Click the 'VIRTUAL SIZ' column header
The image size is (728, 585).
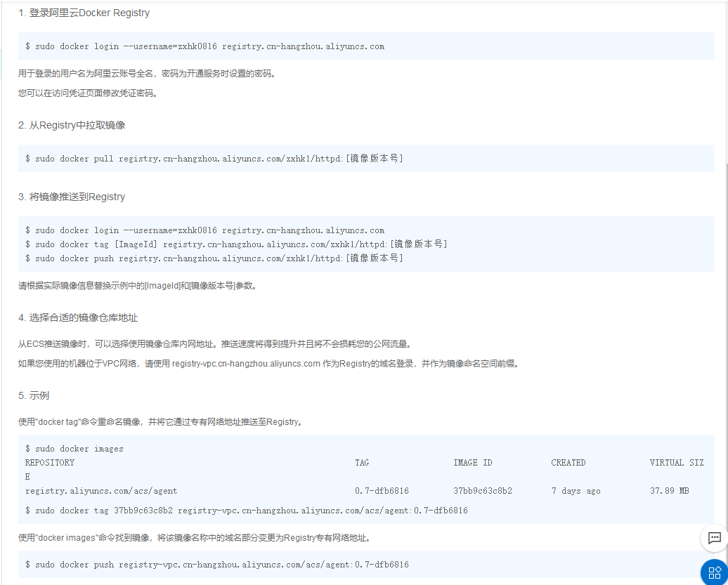pos(677,463)
